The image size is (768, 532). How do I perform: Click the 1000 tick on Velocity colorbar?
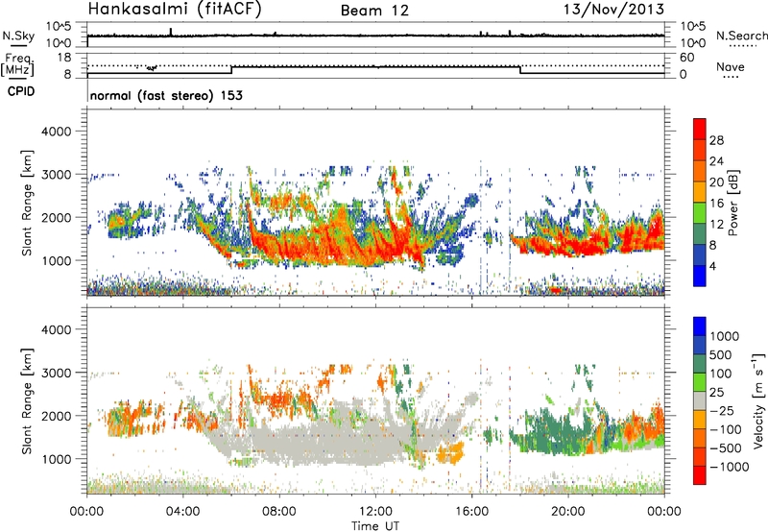[725, 336]
